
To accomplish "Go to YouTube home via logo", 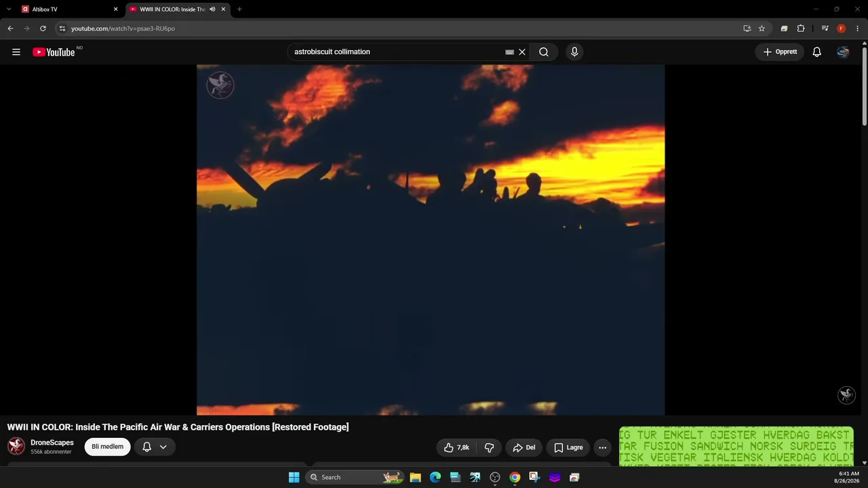I will [54, 52].
